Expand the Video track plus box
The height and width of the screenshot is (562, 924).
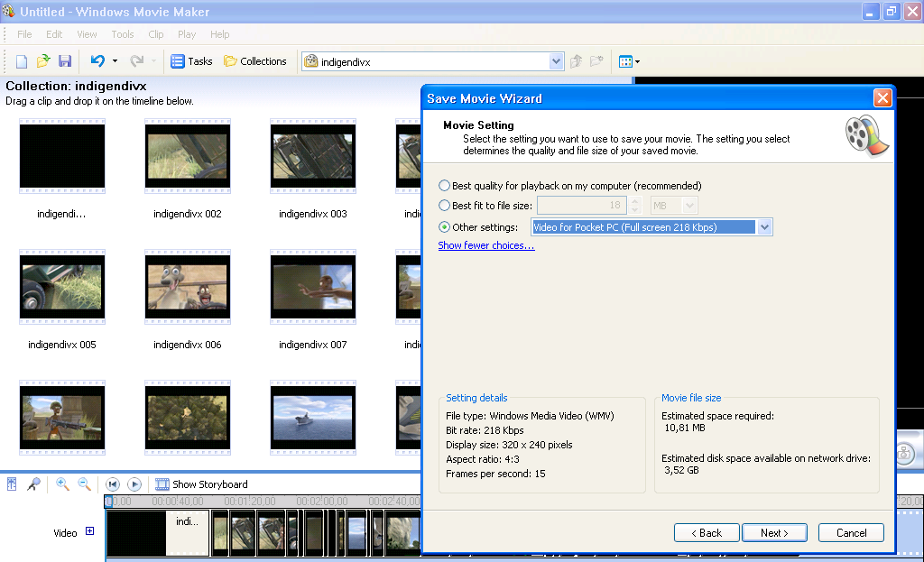pos(89,530)
